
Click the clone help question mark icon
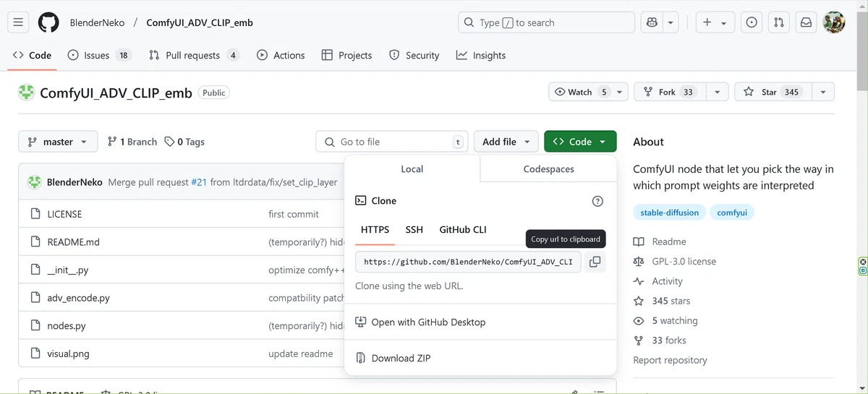click(597, 201)
